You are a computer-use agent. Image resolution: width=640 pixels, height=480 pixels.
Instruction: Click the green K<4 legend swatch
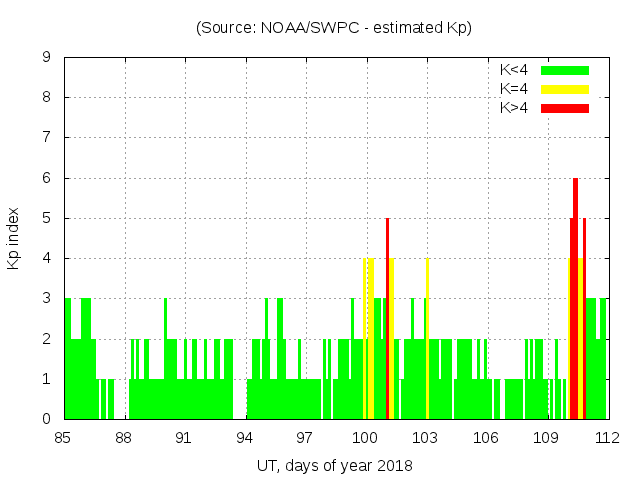565,70
